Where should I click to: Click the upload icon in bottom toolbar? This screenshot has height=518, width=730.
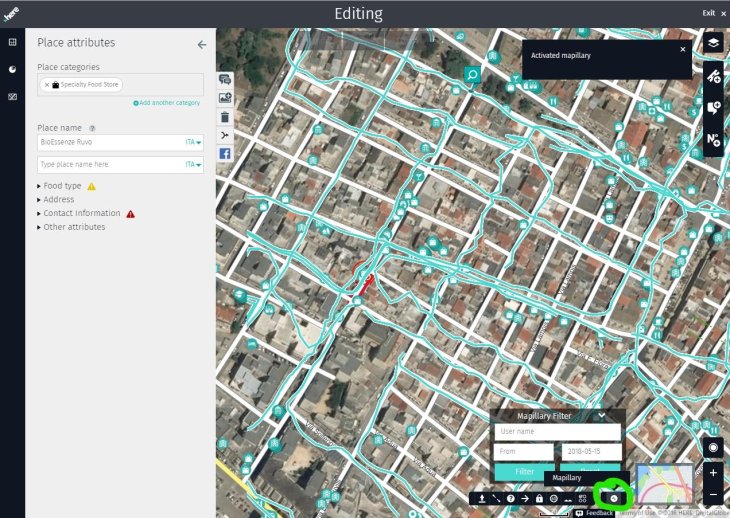click(482, 498)
